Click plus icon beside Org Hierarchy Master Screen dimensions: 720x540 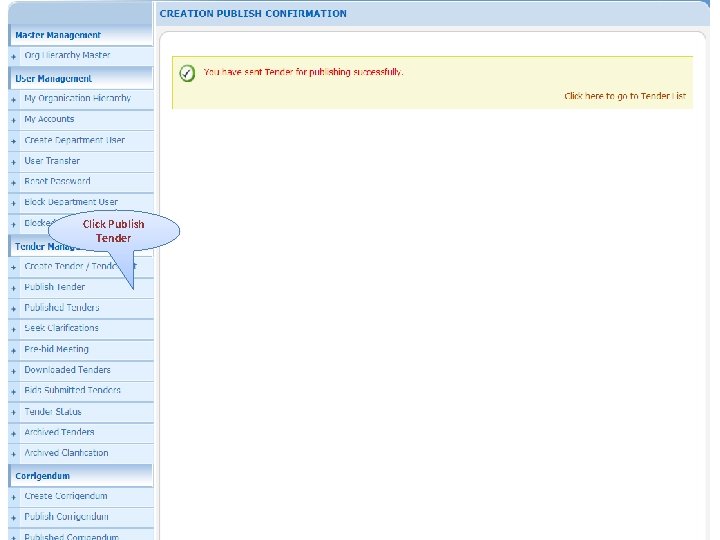[x=14, y=56]
